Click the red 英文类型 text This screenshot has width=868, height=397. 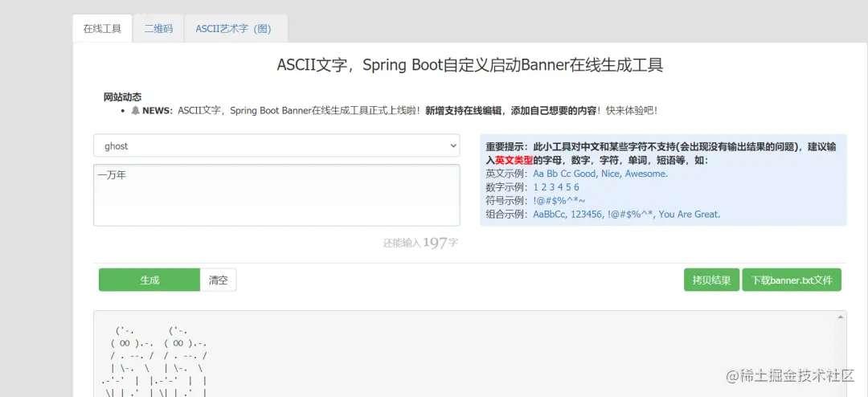click(514, 160)
